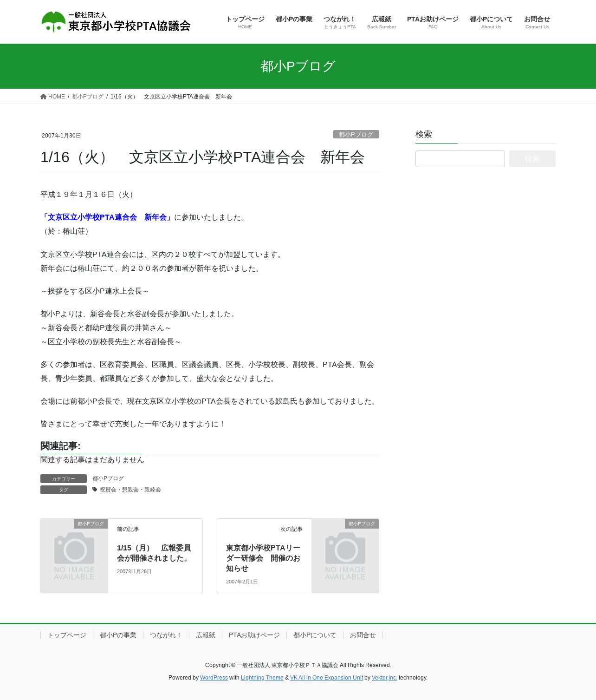Click 都小Pブログ breadcrumb link
The width and height of the screenshot is (596, 700).
88,97
